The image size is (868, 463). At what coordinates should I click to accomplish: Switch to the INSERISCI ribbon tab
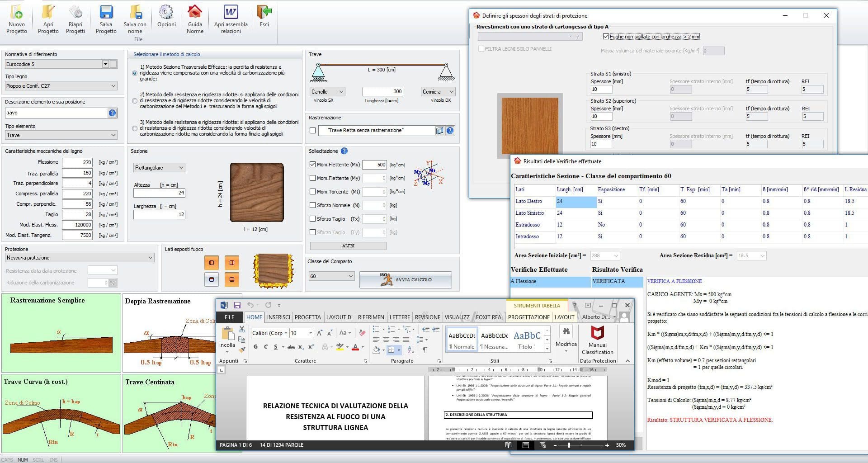point(278,317)
